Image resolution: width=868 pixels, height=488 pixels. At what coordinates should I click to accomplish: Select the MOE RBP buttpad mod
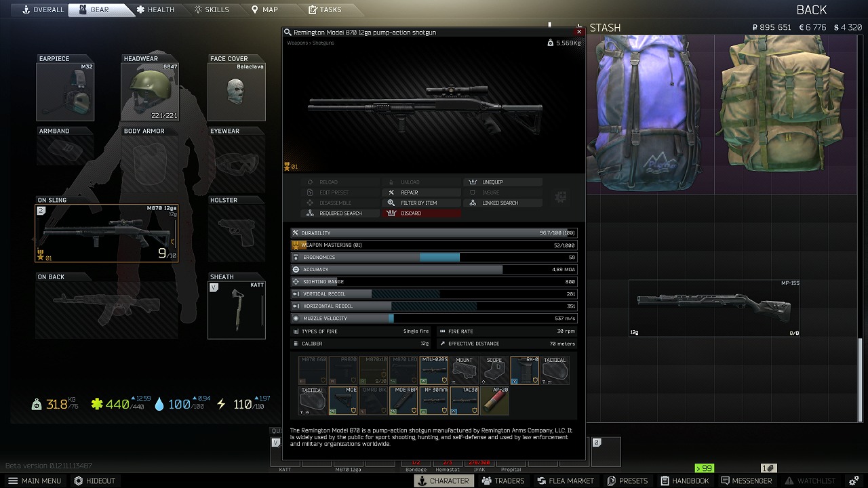click(x=403, y=401)
